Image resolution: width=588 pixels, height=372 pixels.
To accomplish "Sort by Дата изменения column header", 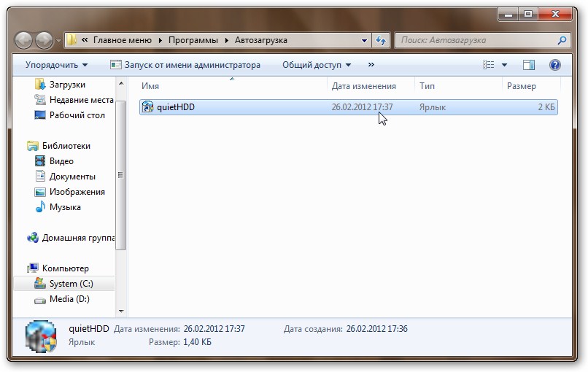I will point(363,86).
